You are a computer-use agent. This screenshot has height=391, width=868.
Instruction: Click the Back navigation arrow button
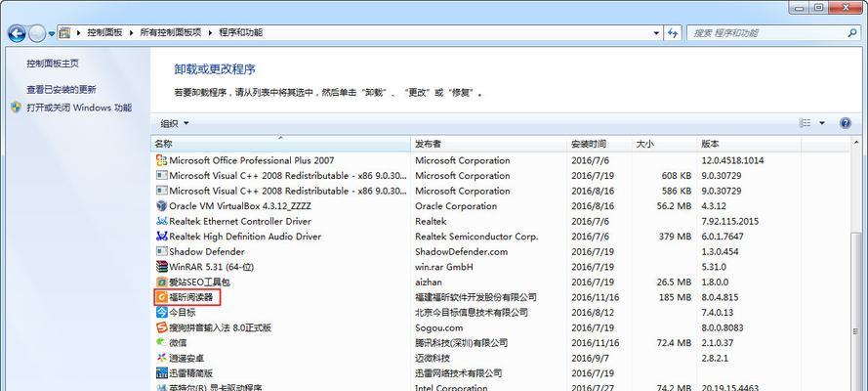click(17, 34)
